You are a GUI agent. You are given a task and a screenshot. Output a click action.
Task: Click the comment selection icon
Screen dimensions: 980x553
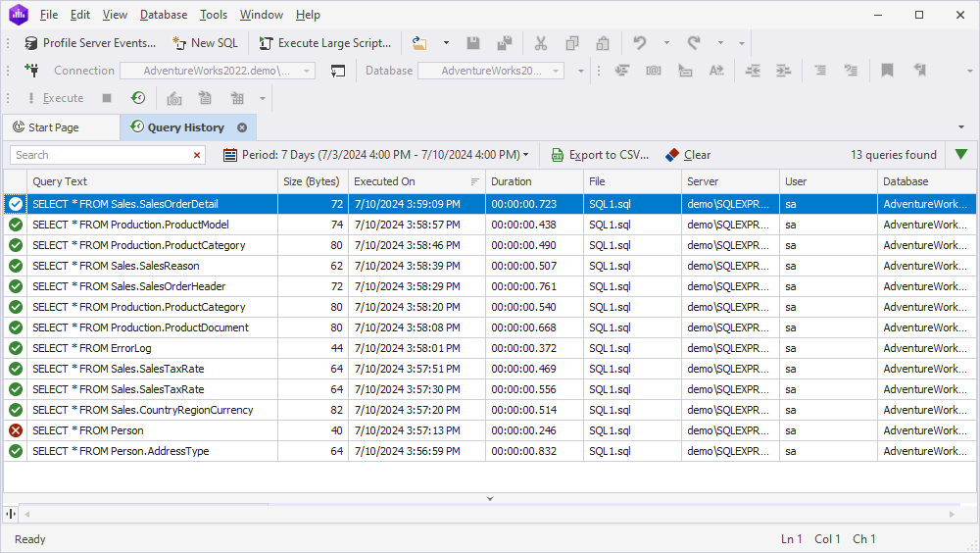820,70
